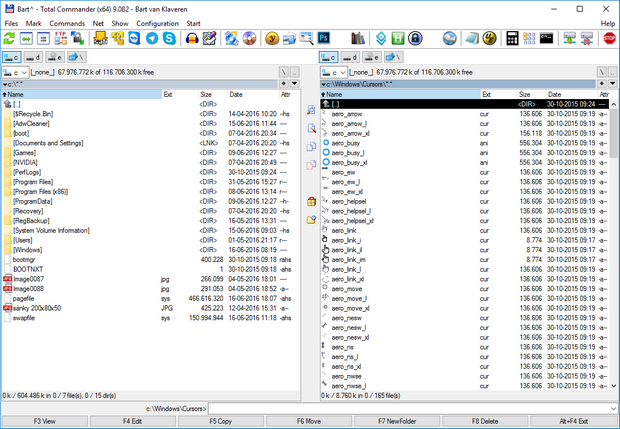Launch Photoshop from the toolbar
This screenshot has width=620, height=429.
click(x=324, y=38)
